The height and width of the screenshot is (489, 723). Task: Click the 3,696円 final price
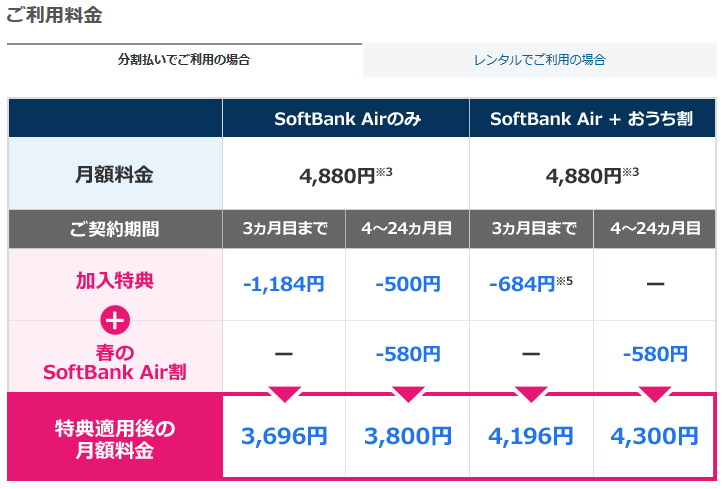point(284,436)
